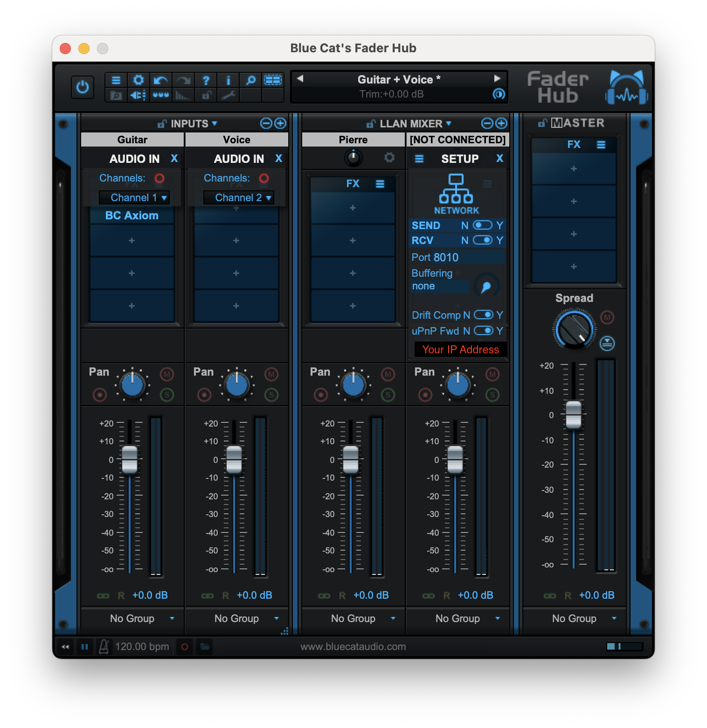Open the Channel 2 dropdown on Voice

point(239,198)
